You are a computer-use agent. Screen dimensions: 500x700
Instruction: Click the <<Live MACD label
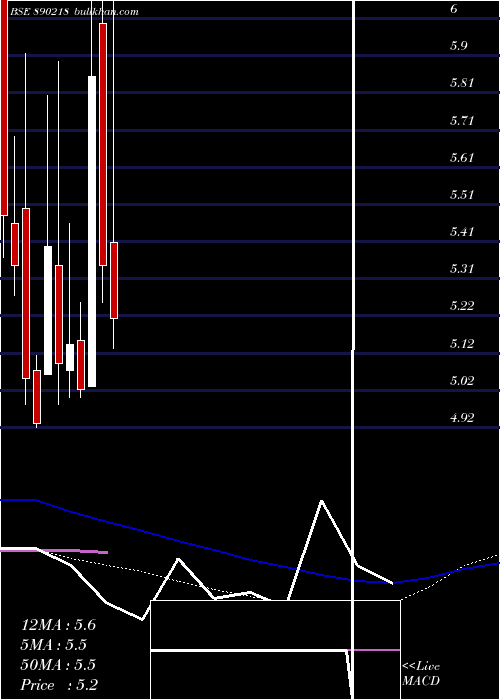[x=421, y=673]
